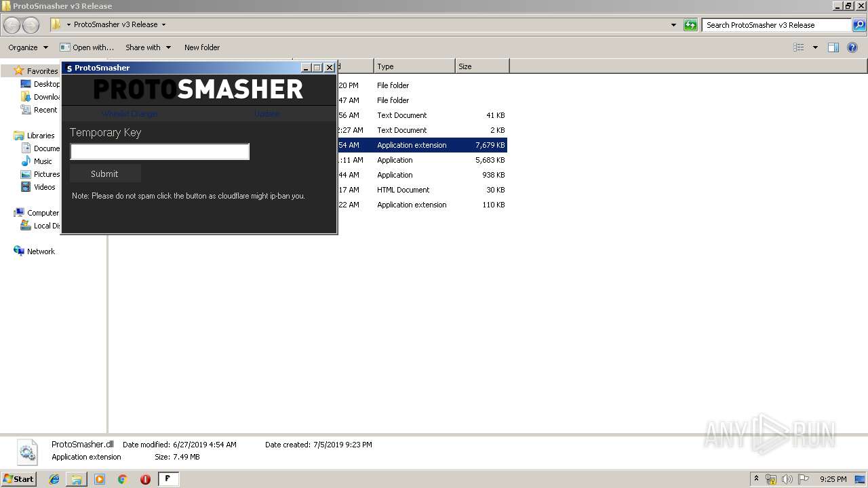The image size is (868, 488).
Task: Click Open with… in Explorer toolbar
Action: pos(87,47)
